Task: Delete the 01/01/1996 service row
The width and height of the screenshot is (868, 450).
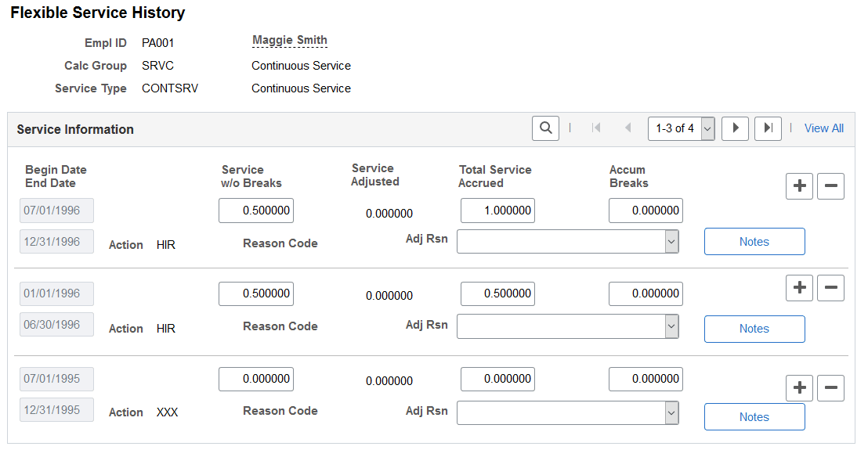Action: [831, 287]
